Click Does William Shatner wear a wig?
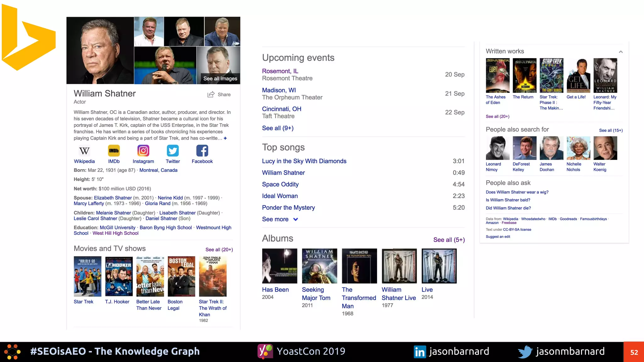The image size is (644, 362). 517,192
